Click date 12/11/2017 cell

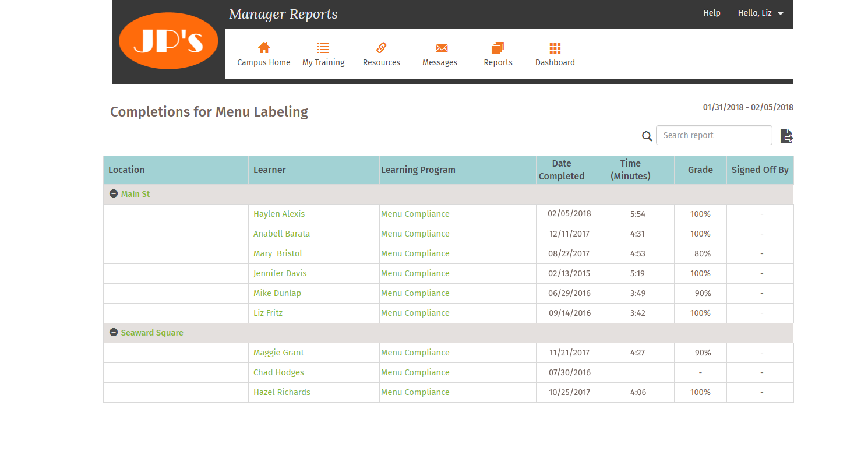(569, 234)
